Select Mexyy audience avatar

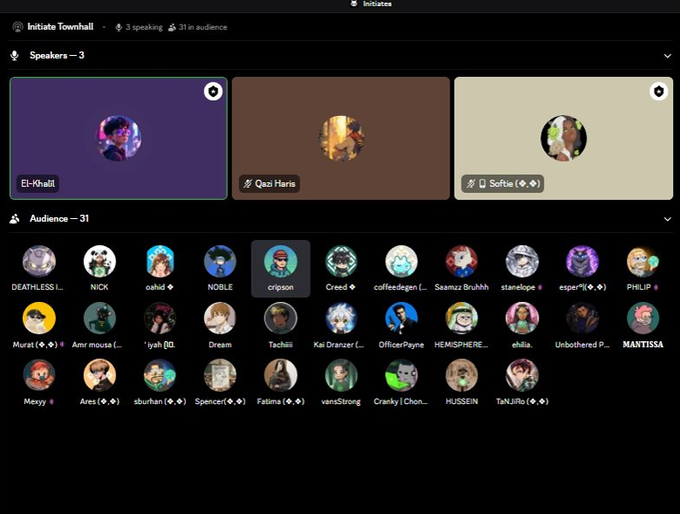pos(39,376)
